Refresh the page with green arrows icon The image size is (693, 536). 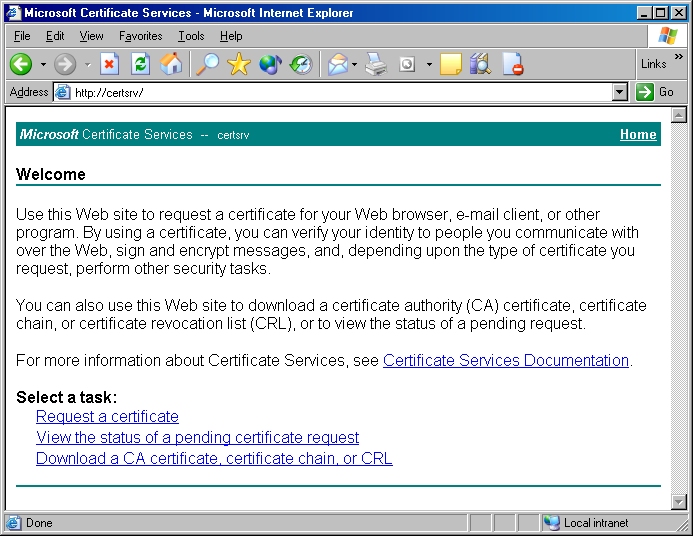(141, 65)
